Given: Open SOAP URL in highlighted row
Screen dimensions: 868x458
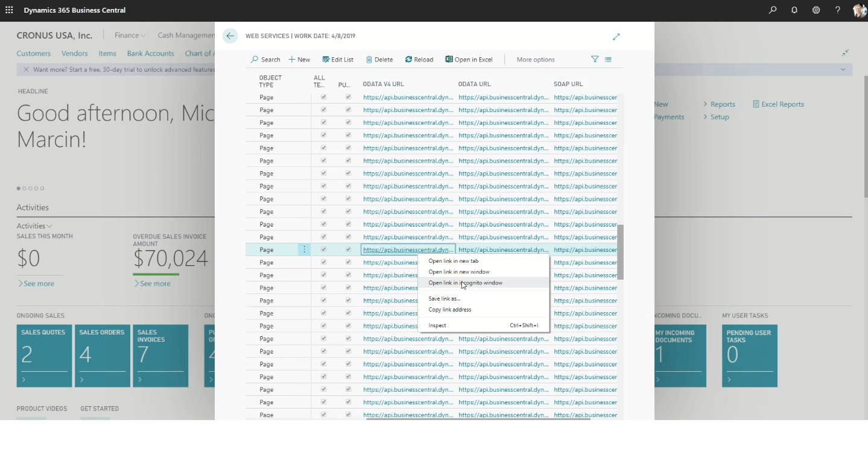Looking at the screenshot, I should [585, 249].
